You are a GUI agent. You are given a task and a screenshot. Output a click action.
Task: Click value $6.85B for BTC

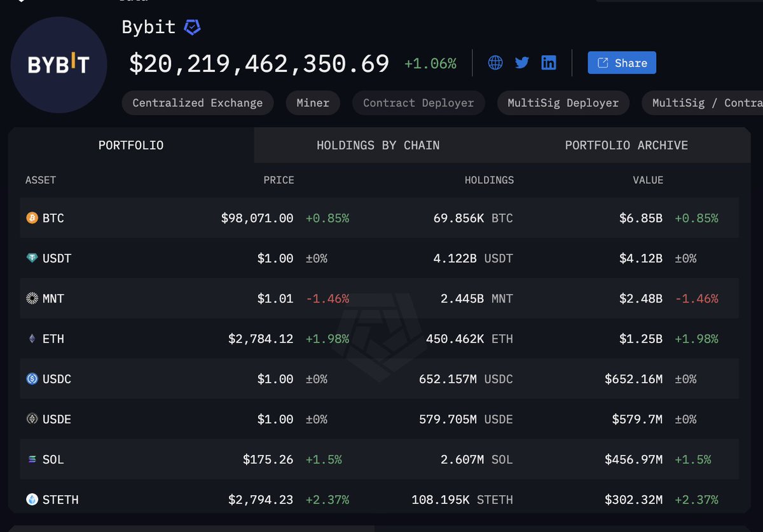(x=641, y=218)
